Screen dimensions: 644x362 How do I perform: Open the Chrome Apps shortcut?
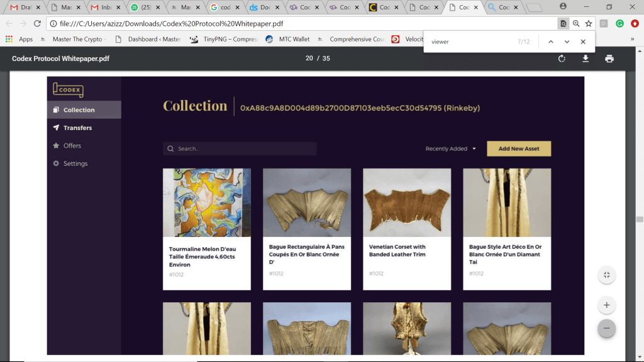click(x=19, y=39)
